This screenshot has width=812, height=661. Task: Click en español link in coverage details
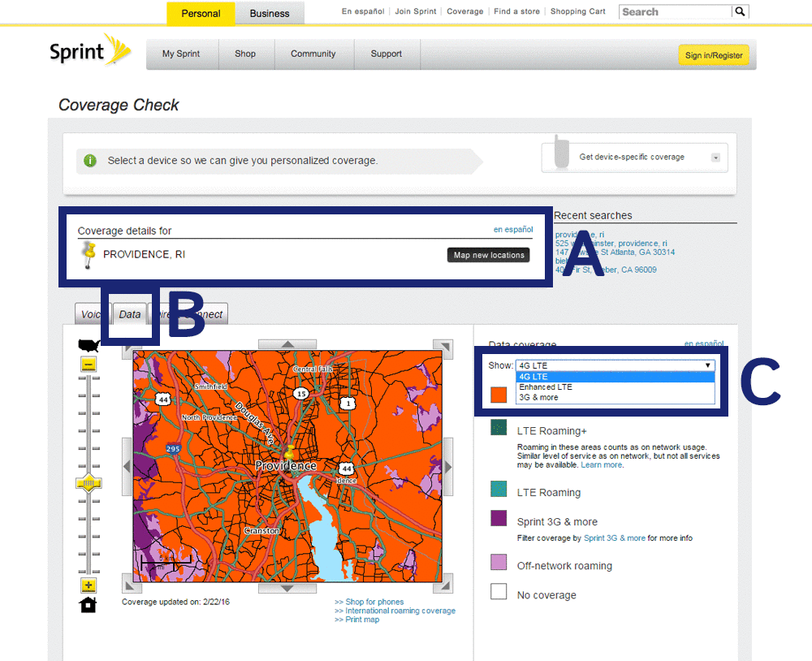click(513, 229)
